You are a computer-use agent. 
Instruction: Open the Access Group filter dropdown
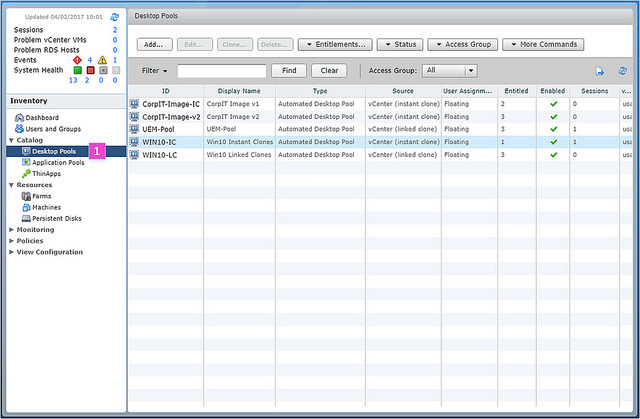(450, 71)
